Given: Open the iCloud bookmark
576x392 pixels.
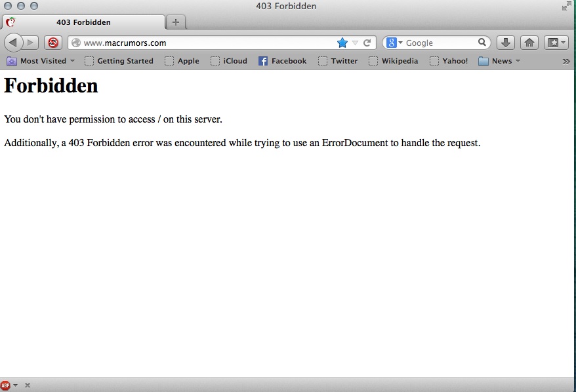Looking at the screenshot, I should point(229,61).
